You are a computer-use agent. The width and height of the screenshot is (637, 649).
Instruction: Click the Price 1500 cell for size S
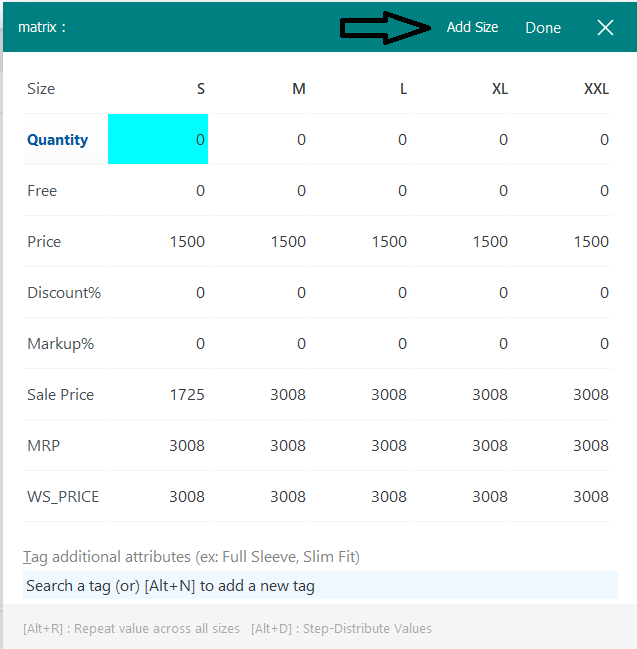point(158,241)
